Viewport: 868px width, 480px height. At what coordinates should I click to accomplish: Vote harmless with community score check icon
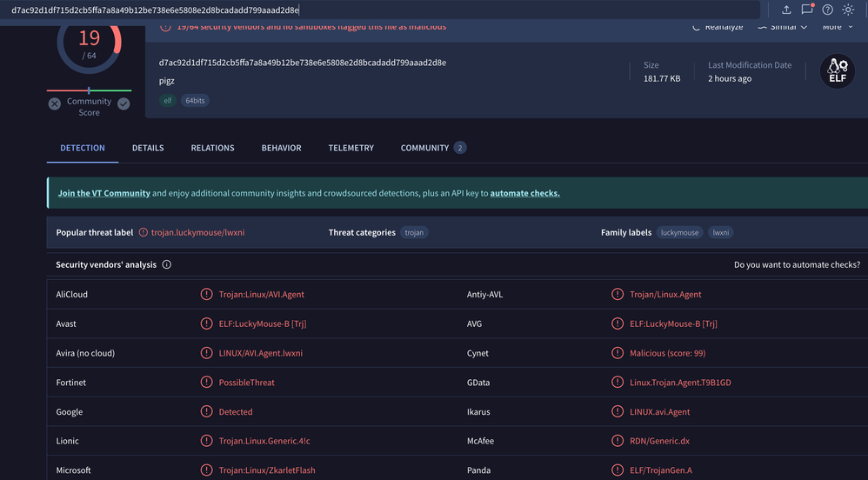tap(124, 103)
